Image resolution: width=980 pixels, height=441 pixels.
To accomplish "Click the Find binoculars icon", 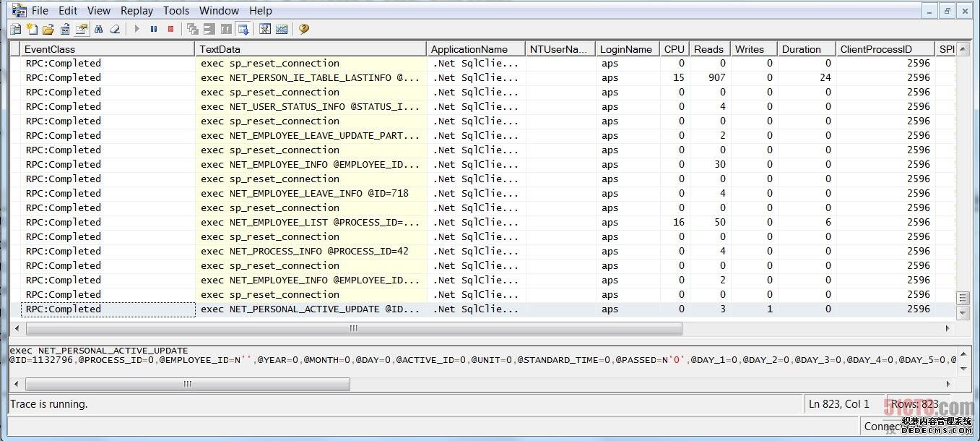I will click(x=98, y=29).
